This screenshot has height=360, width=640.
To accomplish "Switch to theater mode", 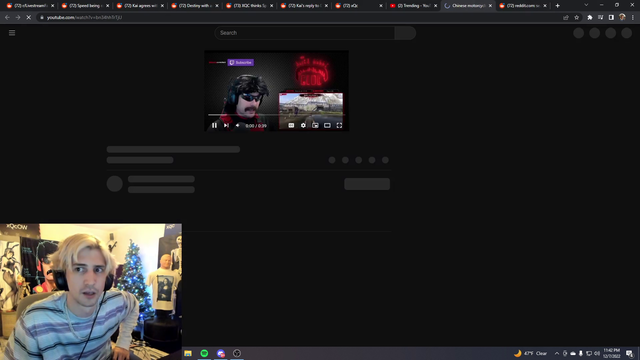I will (x=327, y=125).
